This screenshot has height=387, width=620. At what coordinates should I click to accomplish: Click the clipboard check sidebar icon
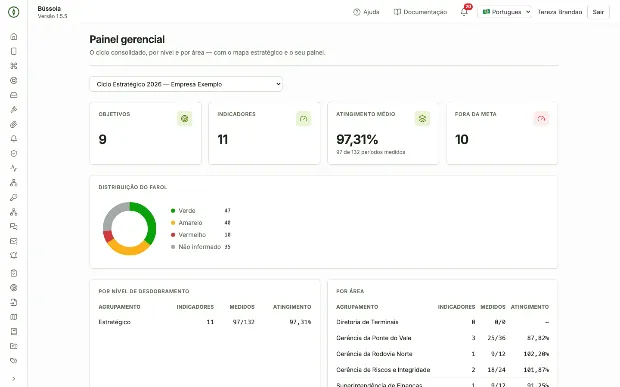[x=13, y=273]
